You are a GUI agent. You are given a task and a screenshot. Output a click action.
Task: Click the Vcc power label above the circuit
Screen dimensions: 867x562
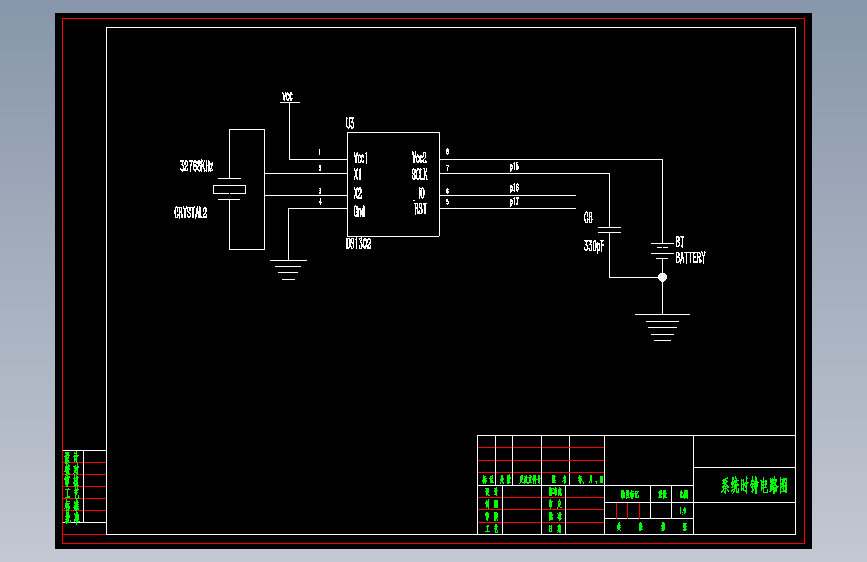pos(288,97)
